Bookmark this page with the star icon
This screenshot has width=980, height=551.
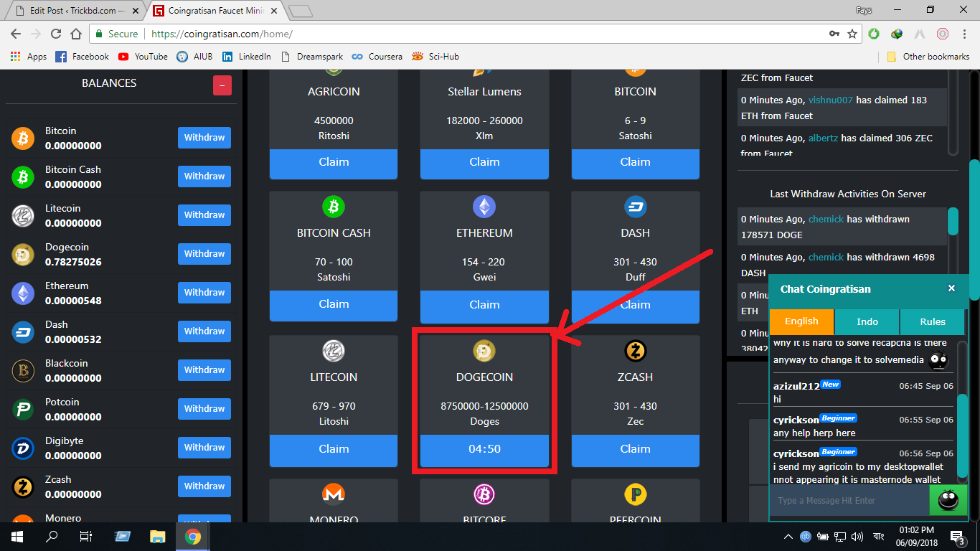[x=852, y=34]
